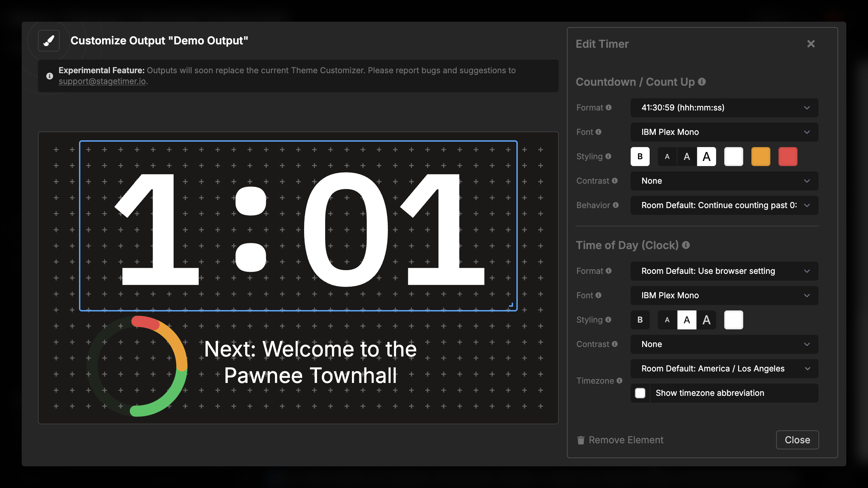This screenshot has width=868, height=488.
Task: Select largest font size for Clock styling
Action: [x=706, y=320]
